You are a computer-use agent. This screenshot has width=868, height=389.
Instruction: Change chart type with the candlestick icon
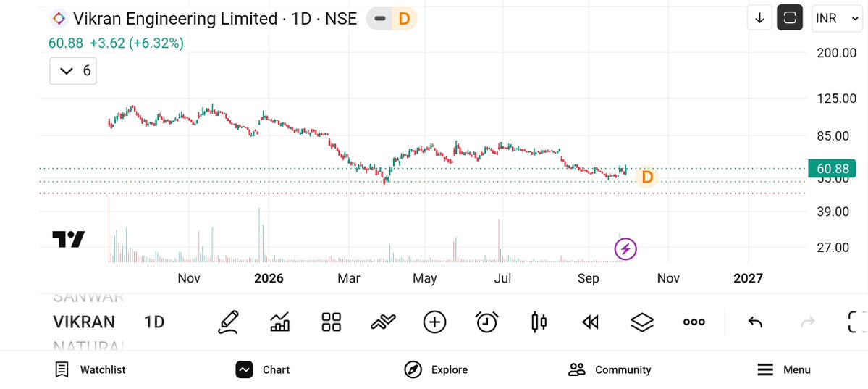(x=539, y=322)
